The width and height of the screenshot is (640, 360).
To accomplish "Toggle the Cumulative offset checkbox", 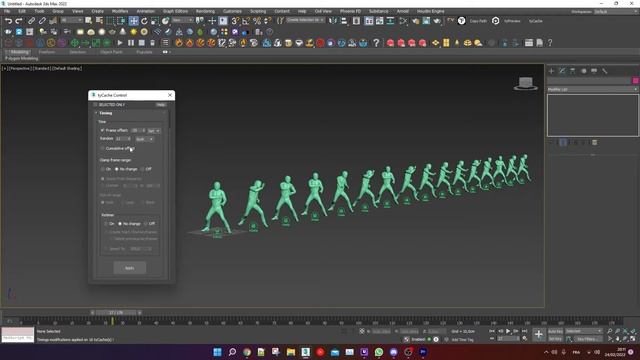I will tap(102, 149).
